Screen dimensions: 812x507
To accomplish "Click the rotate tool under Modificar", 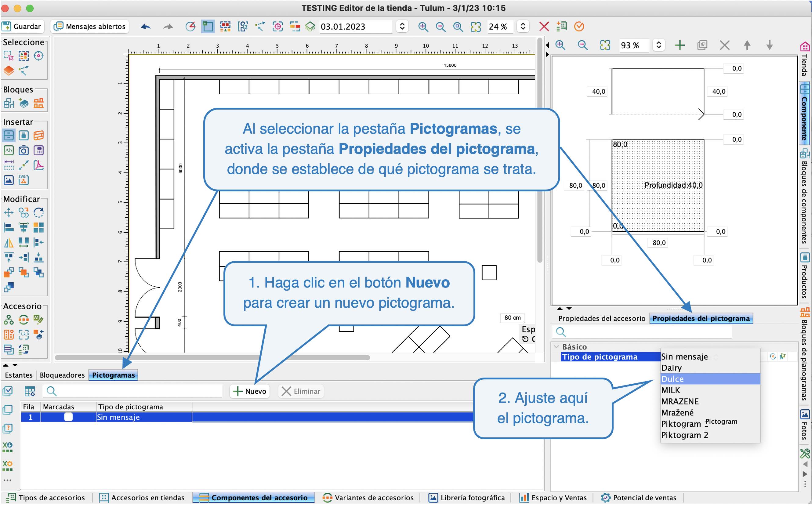I will coord(38,212).
